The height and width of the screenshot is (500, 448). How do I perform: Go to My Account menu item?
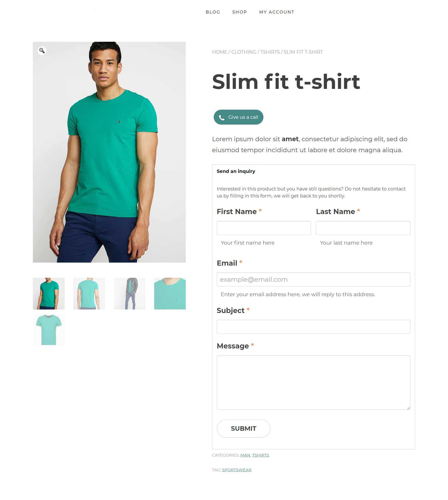(277, 12)
